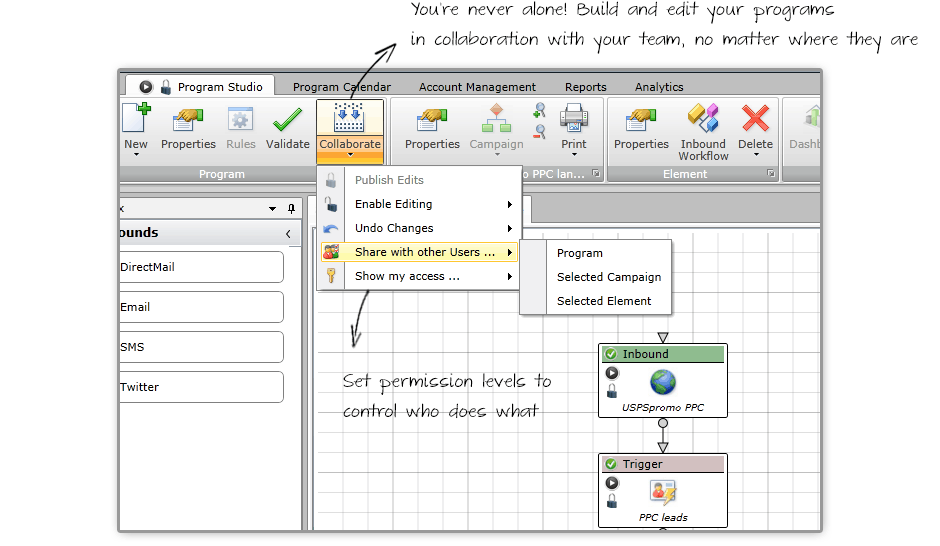Click the red Delete X icon
Screen dimensions: 940x546
(x=755, y=121)
